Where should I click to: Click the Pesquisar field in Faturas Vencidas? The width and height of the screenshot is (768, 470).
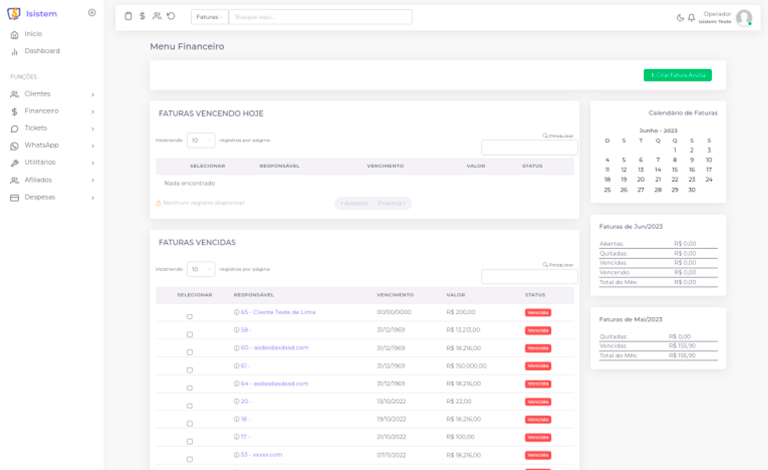pyautogui.click(x=529, y=276)
